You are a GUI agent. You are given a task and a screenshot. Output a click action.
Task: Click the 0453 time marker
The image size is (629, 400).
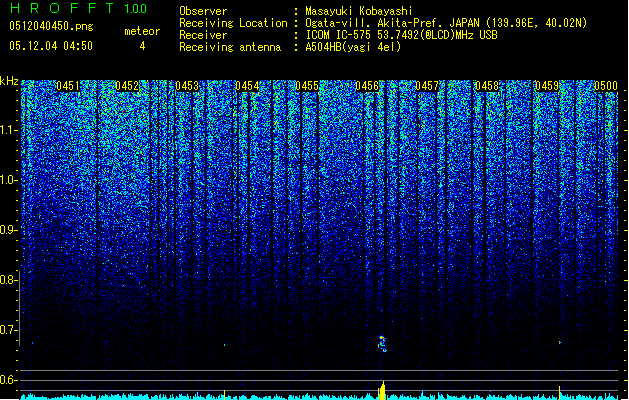coord(187,86)
